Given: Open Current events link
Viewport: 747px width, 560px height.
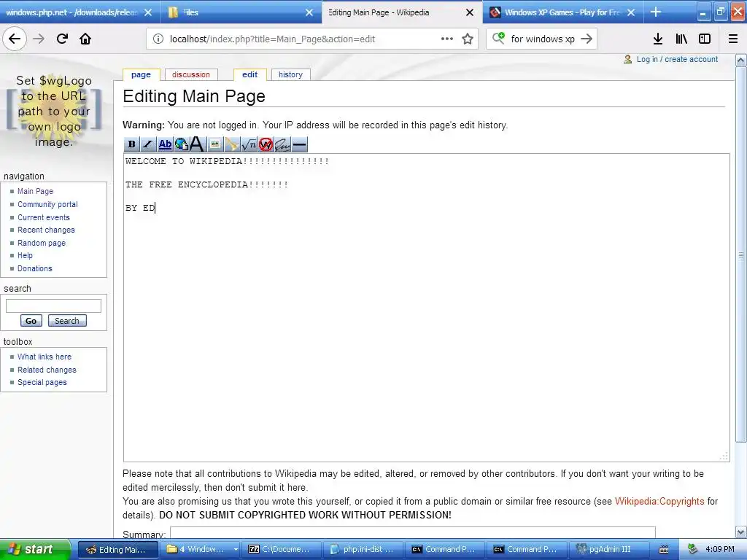Looking at the screenshot, I should pos(44,217).
